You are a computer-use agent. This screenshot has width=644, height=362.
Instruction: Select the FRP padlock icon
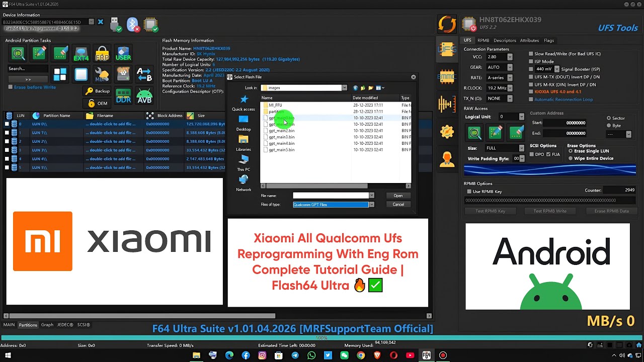tap(102, 53)
